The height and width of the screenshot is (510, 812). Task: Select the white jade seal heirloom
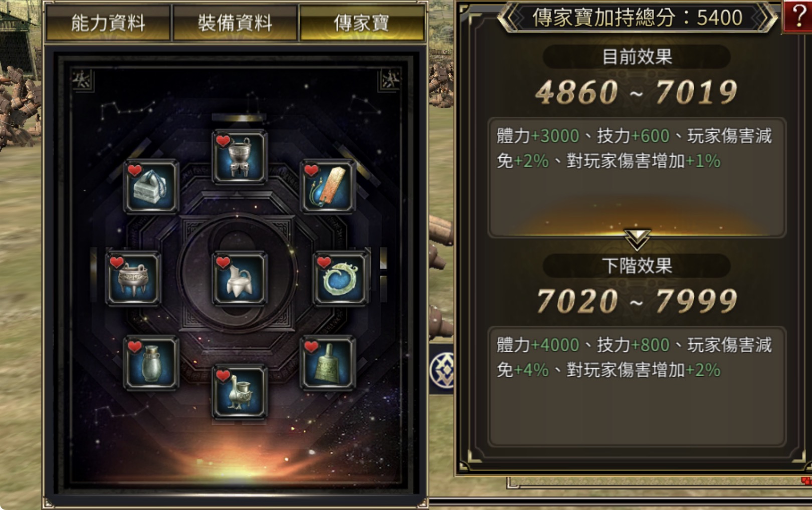151,186
